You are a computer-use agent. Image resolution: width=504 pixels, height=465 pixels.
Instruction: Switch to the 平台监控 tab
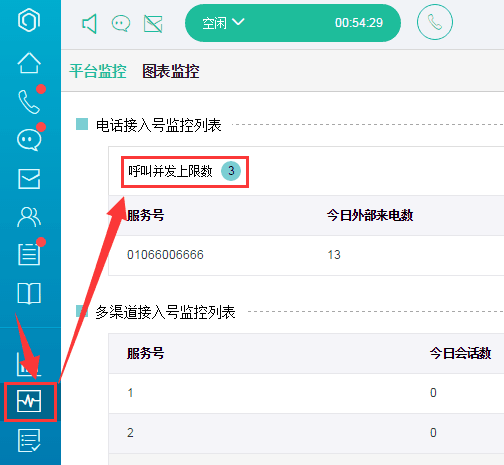pos(98,71)
